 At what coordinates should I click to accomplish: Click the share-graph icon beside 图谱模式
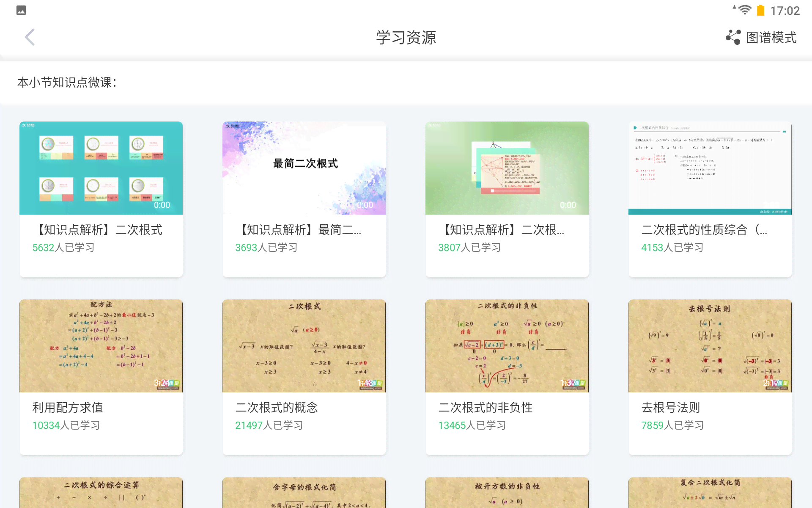point(733,37)
